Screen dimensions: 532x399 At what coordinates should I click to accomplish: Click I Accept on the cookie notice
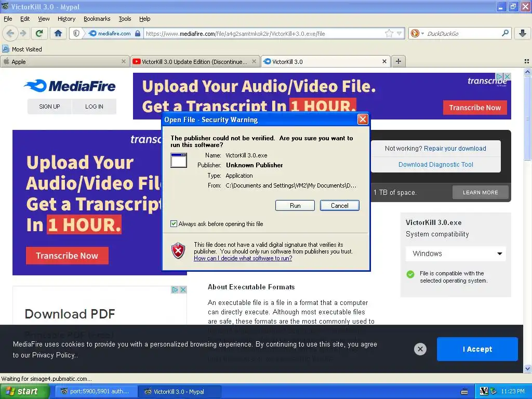(x=477, y=349)
